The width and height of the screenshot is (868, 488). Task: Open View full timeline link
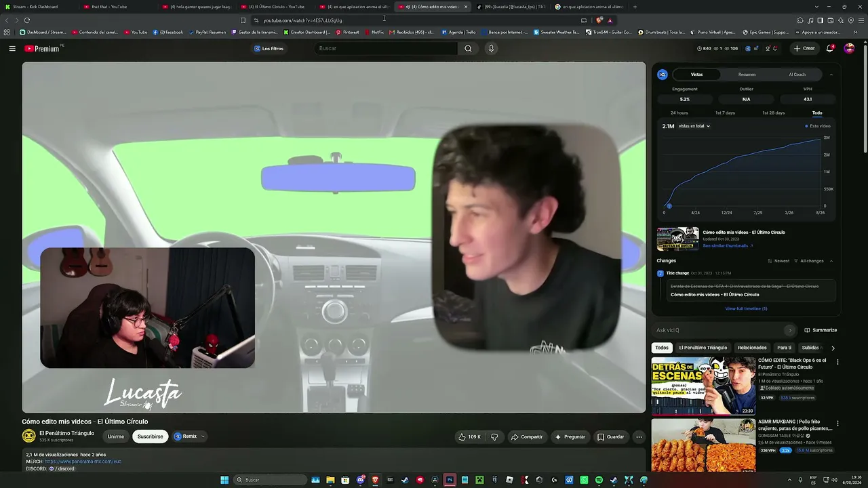pyautogui.click(x=746, y=308)
